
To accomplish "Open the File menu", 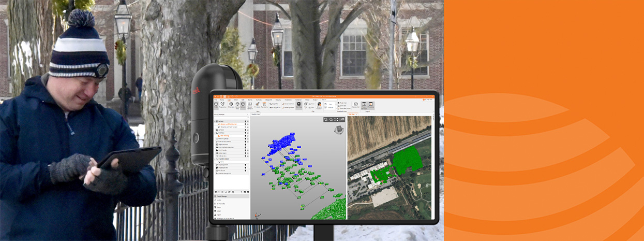I will tap(216, 100).
